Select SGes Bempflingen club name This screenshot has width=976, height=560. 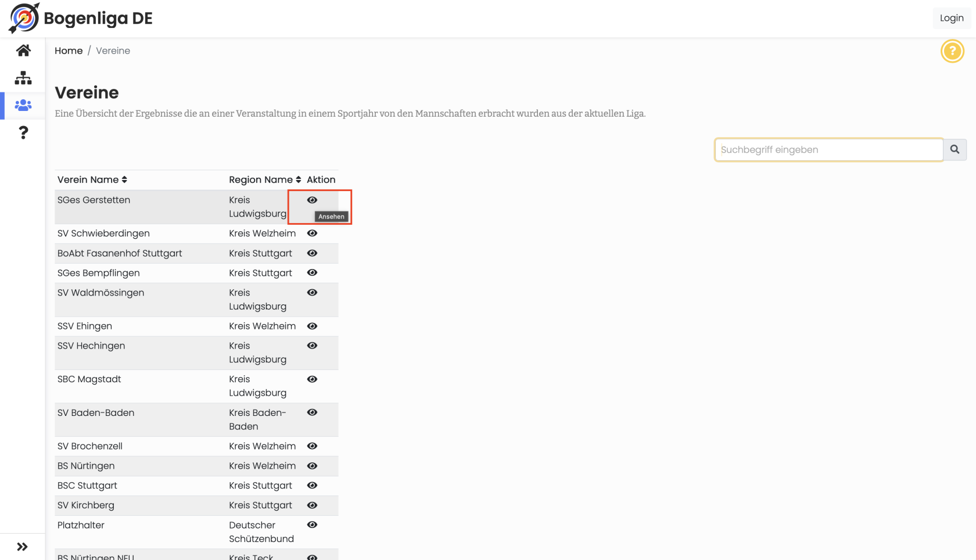98,272
